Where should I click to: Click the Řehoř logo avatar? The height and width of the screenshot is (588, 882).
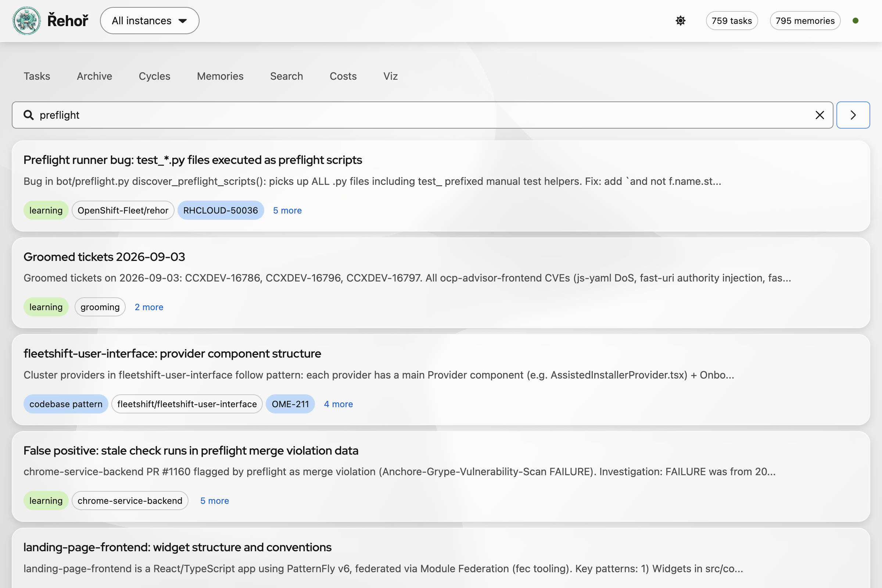pos(26,21)
